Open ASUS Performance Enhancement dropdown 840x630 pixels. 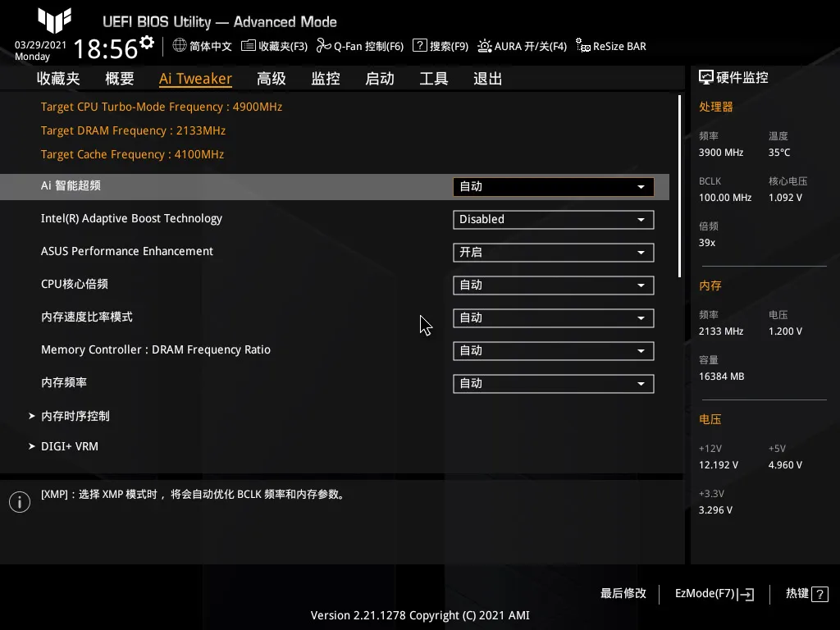pyautogui.click(x=554, y=253)
